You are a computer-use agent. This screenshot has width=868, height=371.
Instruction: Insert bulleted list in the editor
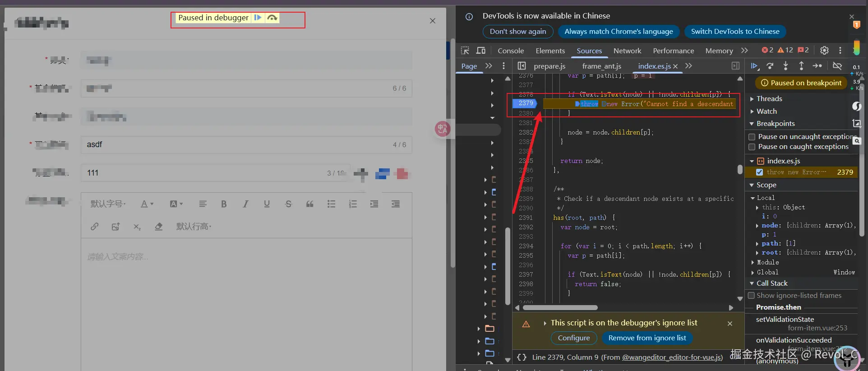(331, 204)
